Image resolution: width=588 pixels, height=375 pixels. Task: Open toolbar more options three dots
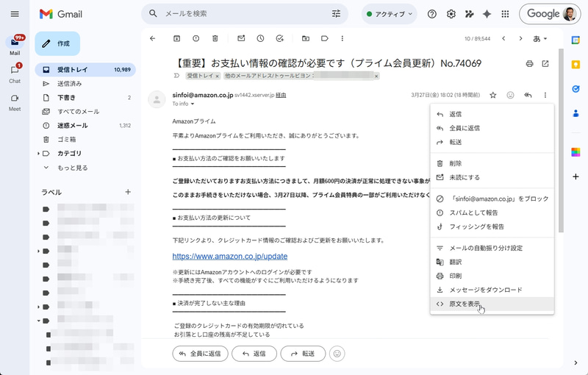(342, 38)
